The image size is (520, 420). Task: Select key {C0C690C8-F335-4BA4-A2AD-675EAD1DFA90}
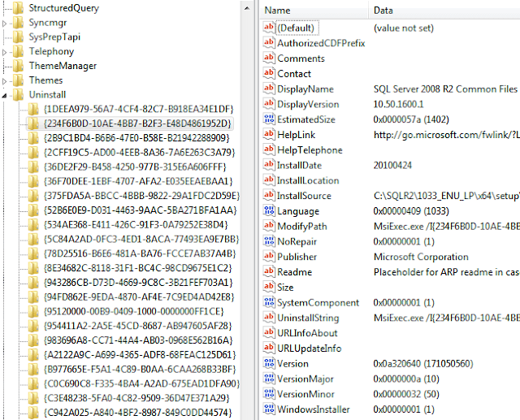pos(141,383)
